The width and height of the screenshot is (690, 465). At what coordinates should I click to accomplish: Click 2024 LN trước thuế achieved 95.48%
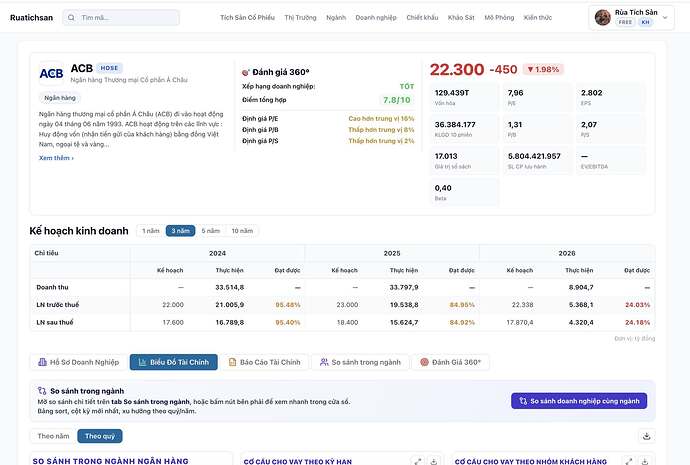288,304
